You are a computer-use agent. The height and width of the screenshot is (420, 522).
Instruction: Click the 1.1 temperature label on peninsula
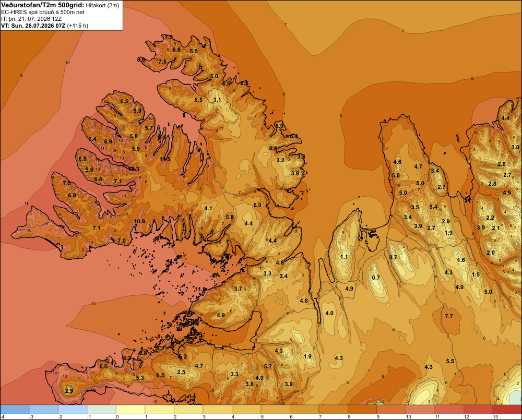point(344,257)
